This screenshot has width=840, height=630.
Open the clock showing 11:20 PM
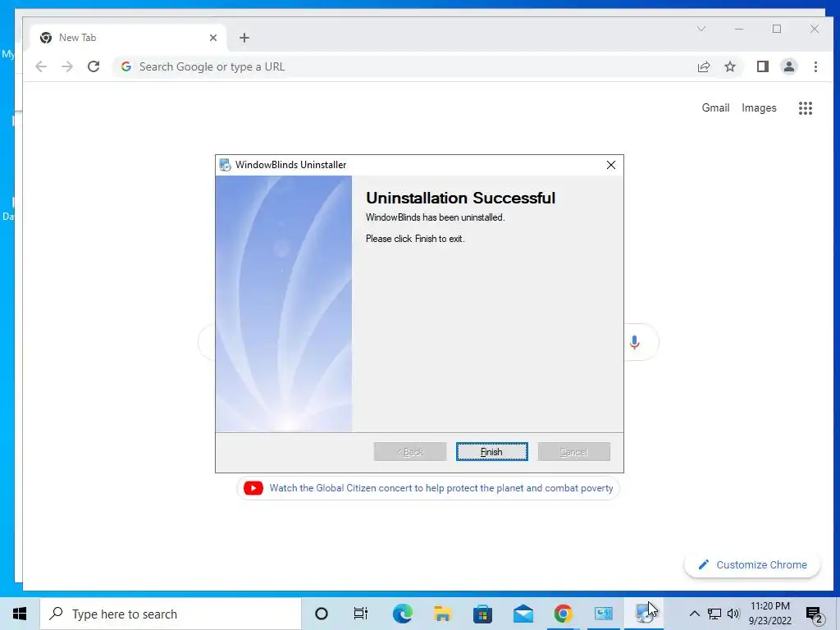click(769, 614)
